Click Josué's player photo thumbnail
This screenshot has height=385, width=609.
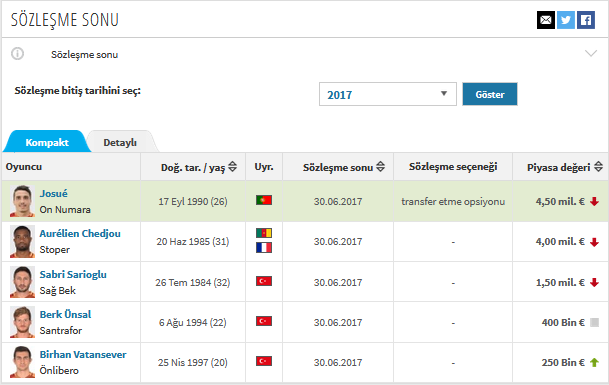click(x=22, y=201)
